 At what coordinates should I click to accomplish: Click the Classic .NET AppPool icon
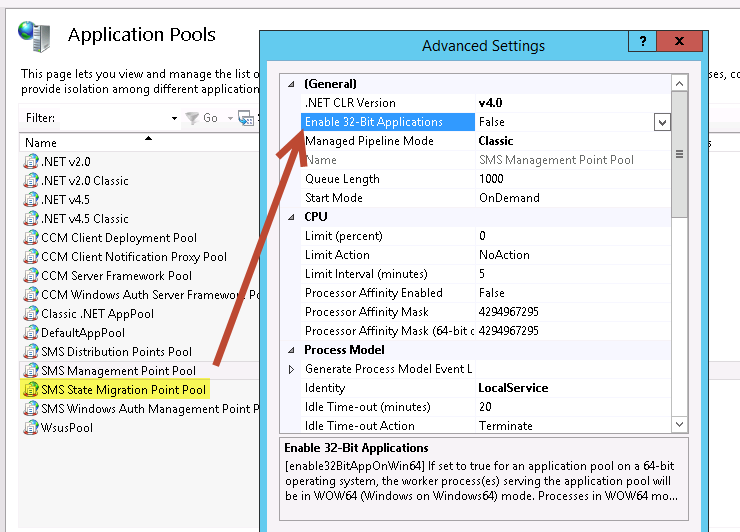click(x=31, y=314)
